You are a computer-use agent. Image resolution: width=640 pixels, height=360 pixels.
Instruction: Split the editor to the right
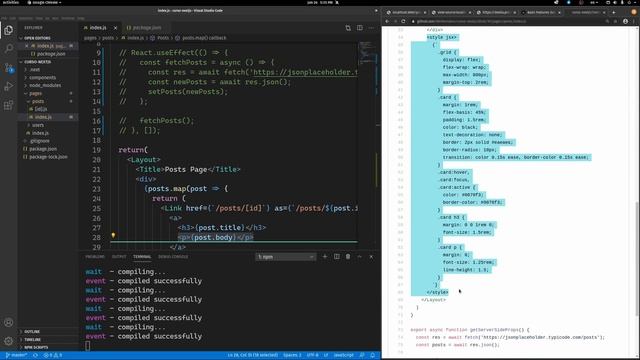tap(360, 28)
